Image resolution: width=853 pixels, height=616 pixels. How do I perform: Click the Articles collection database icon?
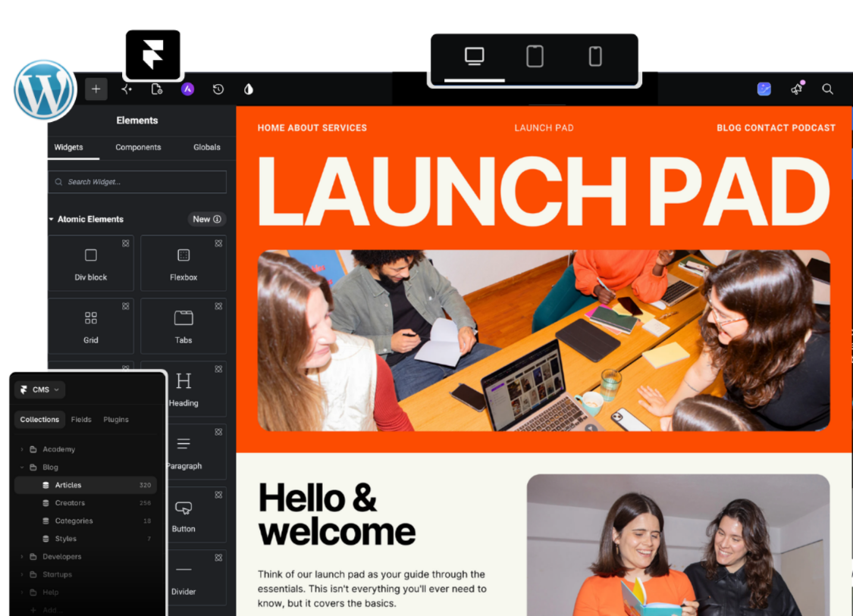tap(45, 485)
